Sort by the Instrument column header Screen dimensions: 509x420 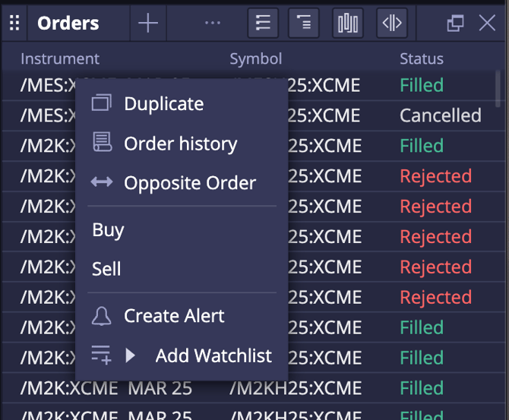click(60, 58)
